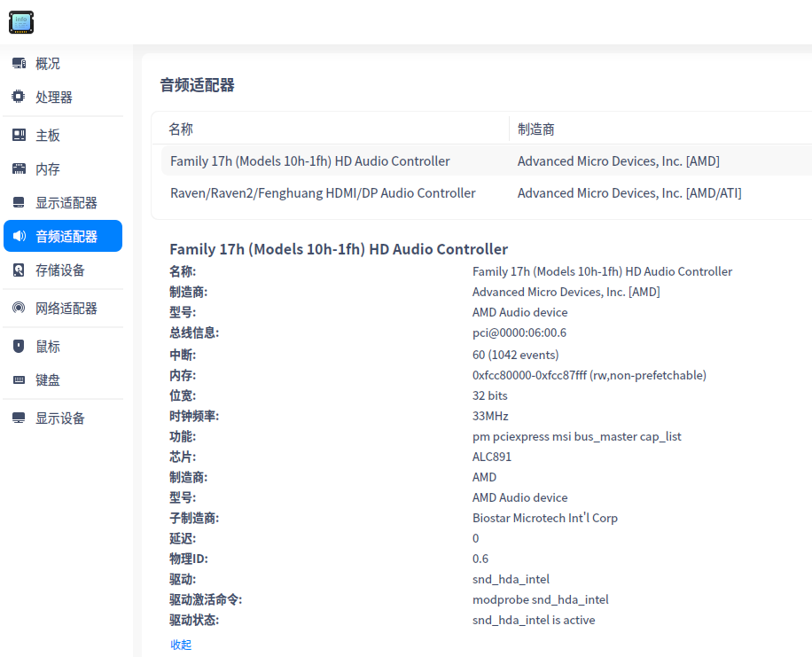This screenshot has height=657, width=812.
Task: Click the 鼠标 mouse sidebar icon
Action: 20,346
